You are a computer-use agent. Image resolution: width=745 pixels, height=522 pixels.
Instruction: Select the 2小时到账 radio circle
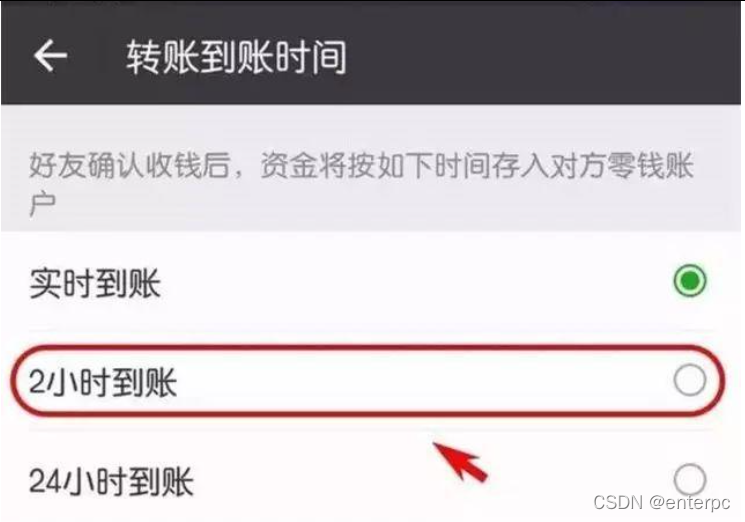[689, 380]
